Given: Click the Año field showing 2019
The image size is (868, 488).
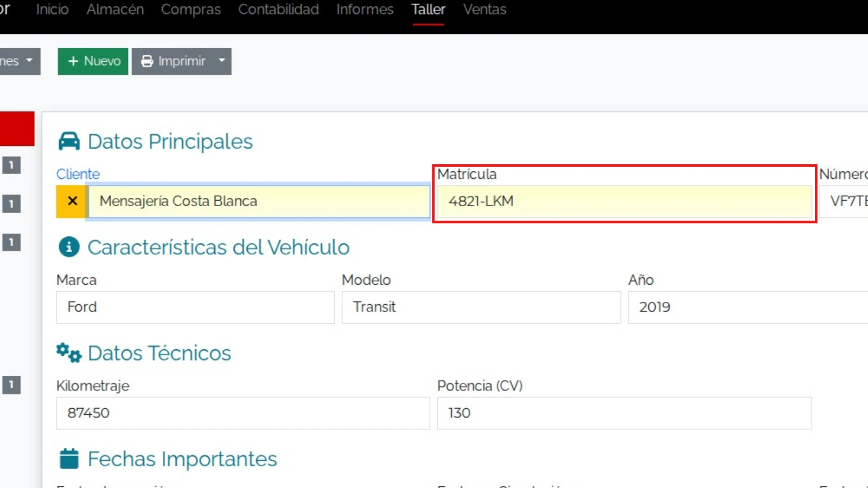Looking at the screenshot, I should click(x=748, y=307).
